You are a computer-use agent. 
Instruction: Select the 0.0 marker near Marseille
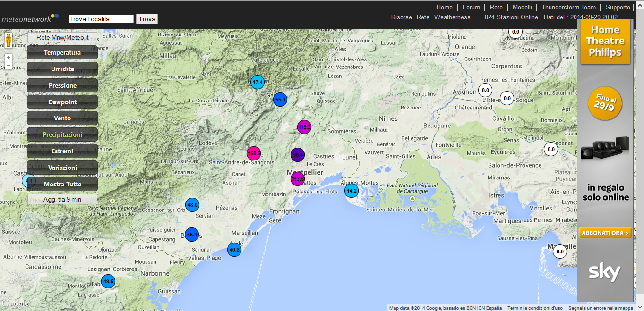pyautogui.click(x=560, y=252)
